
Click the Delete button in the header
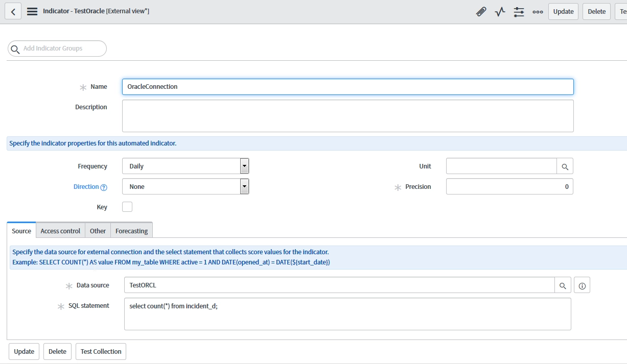point(596,11)
